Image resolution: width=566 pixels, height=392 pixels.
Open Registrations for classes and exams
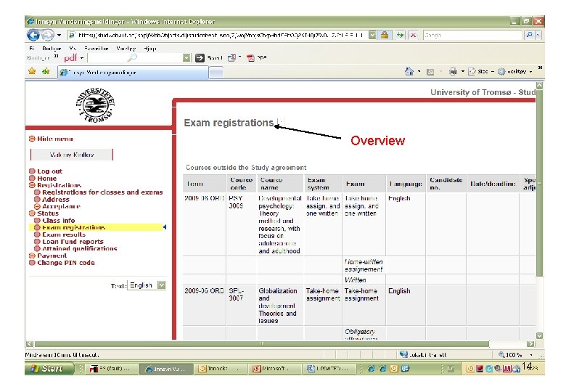click(102, 192)
